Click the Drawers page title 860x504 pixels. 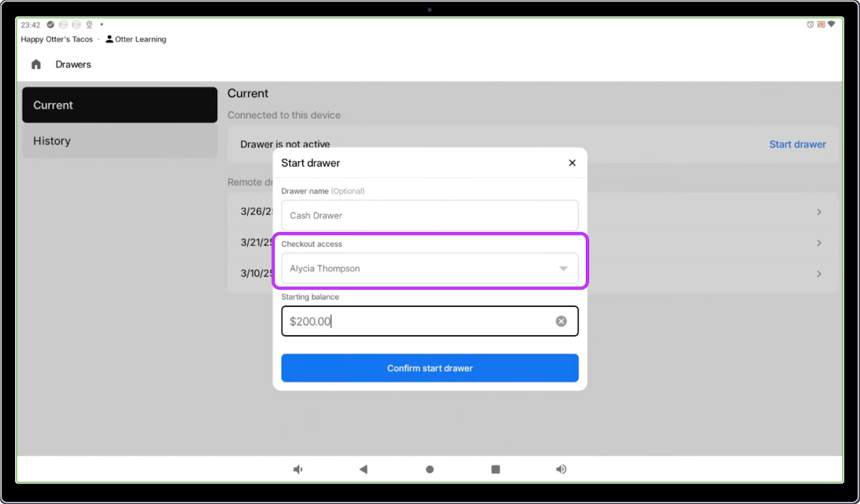click(x=73, y=64)
